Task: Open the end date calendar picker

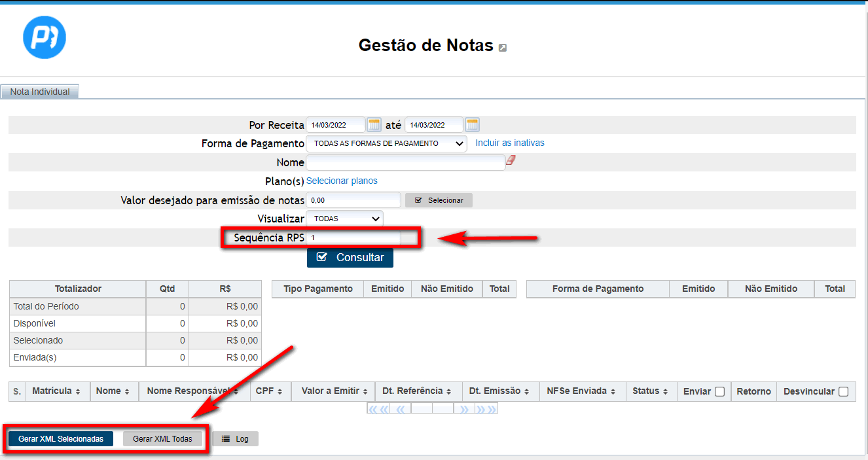Action: point(472,125)
